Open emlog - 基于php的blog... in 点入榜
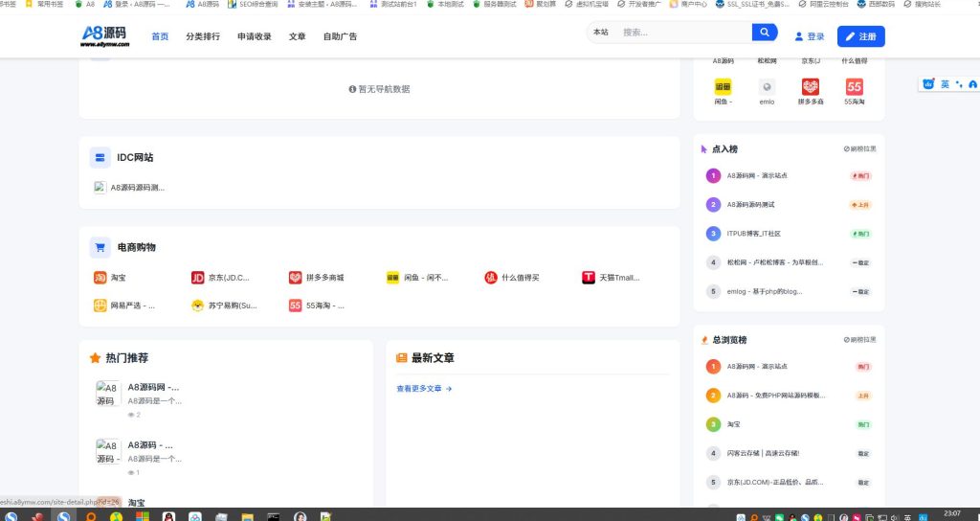 tap(765, 291)
